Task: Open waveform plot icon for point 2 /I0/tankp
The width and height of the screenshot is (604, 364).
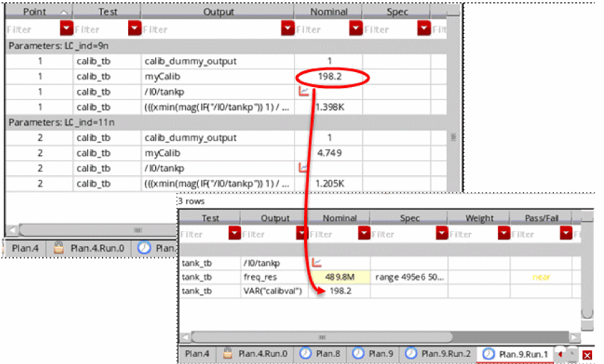Action: (303, 167)
